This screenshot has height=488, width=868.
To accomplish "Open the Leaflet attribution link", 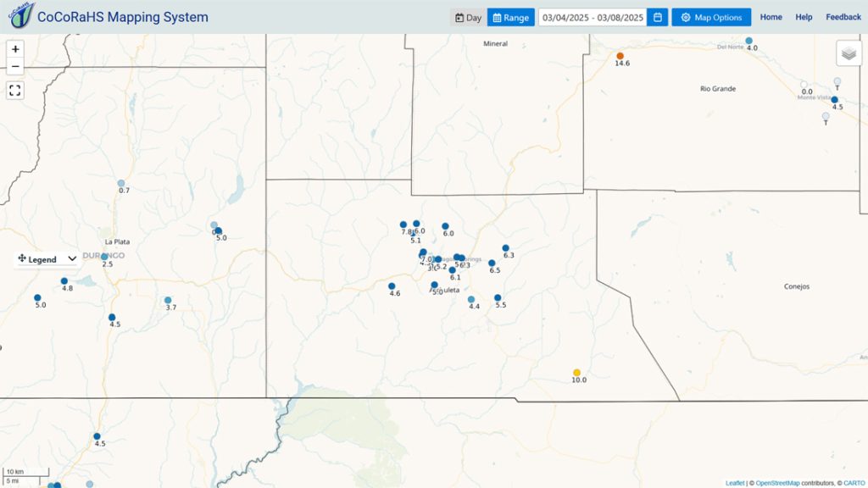I will (735, 483).
